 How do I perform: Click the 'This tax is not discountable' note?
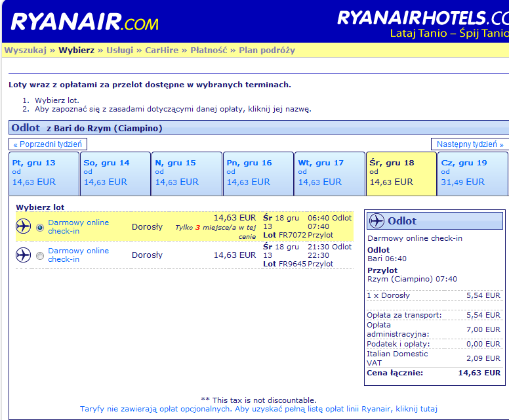point(258,400)
